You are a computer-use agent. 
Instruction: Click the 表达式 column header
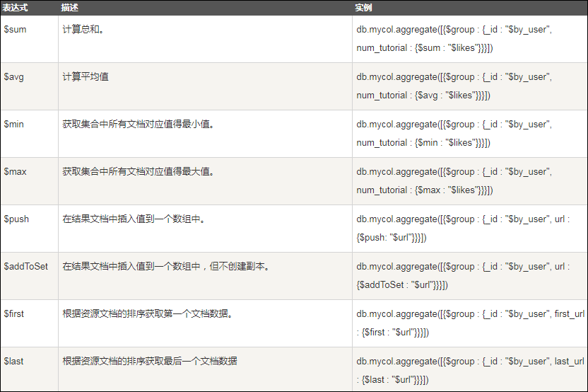click(x=15, y=8)
